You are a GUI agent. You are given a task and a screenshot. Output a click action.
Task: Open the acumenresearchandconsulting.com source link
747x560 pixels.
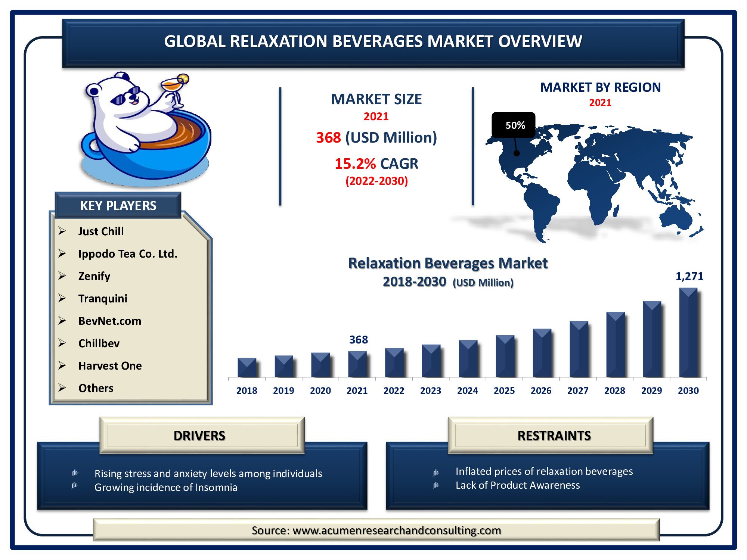397,530
